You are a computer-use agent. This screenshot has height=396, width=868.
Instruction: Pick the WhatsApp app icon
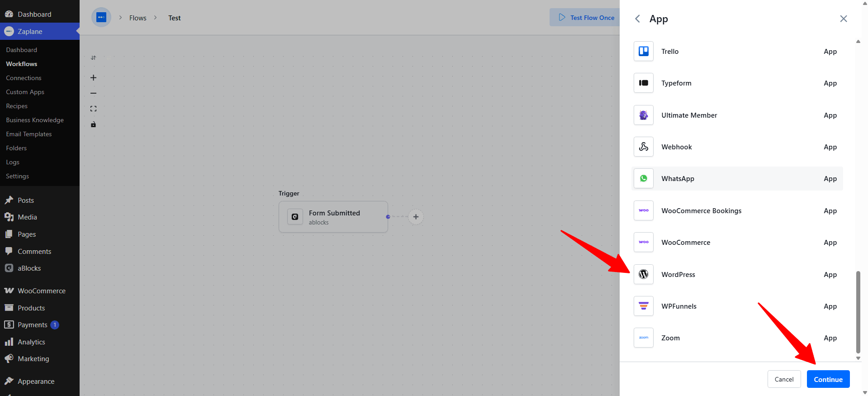(643, 178)
